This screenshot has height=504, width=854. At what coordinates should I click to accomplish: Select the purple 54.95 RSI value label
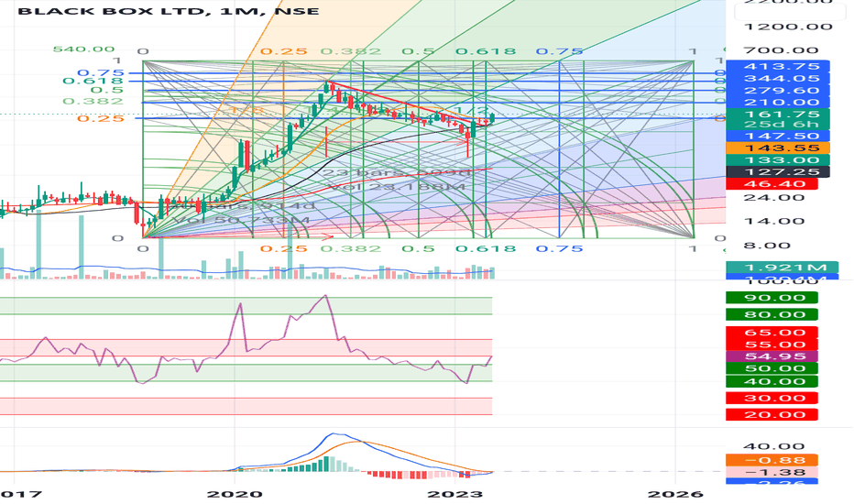point(772,356)
